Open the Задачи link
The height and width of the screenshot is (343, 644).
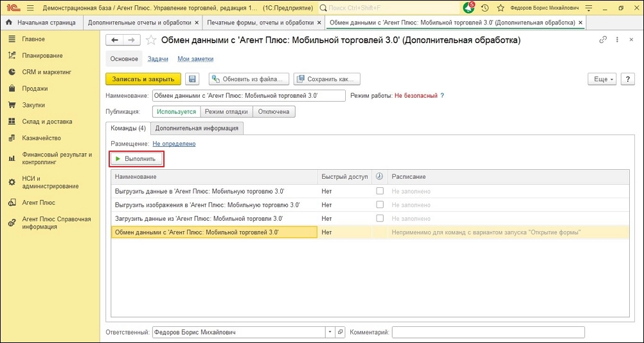(157, 59)
